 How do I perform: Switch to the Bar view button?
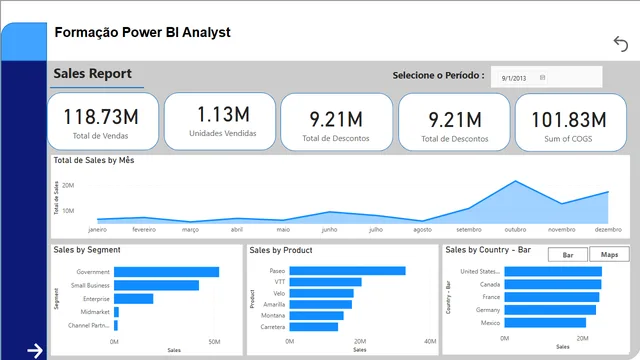pyautogui.click(x=568, y=255)
